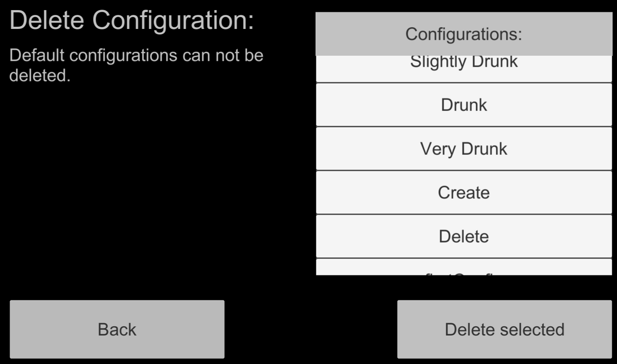Select the Drunk configuration
This screenshot has height=364, width=617.
pyautogui.click(x=464, y=105)
